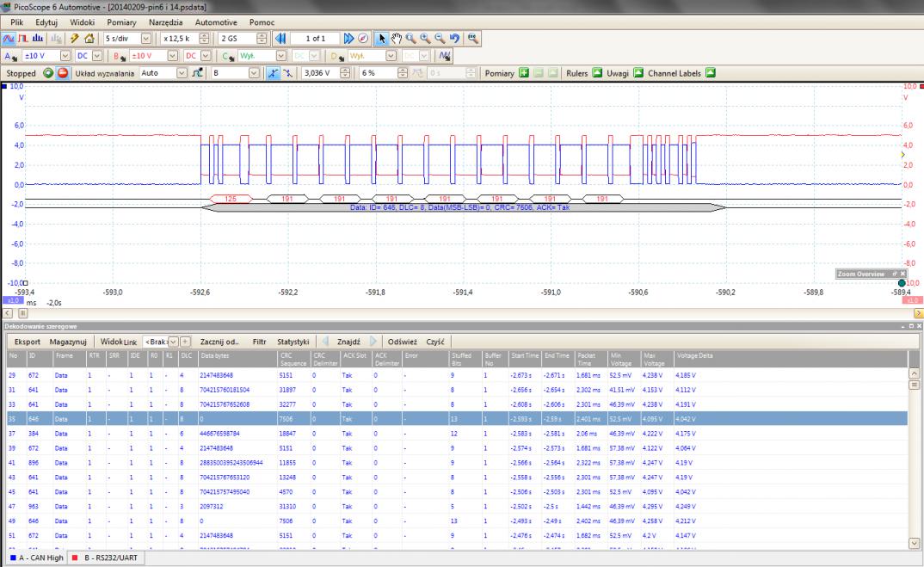Select the hand pan tool
Screen dimensions: 924x567
coord(397,39)
